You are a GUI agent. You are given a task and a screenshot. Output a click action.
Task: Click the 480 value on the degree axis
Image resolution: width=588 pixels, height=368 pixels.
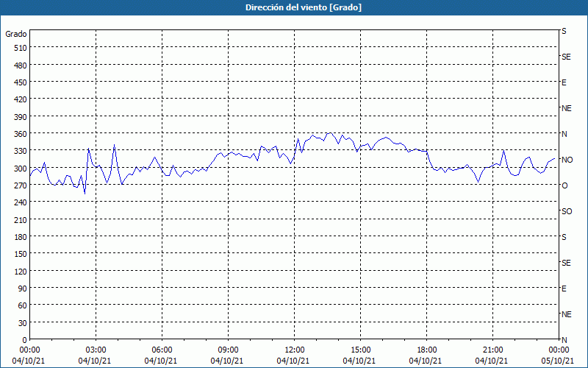[x=21, y=66]
